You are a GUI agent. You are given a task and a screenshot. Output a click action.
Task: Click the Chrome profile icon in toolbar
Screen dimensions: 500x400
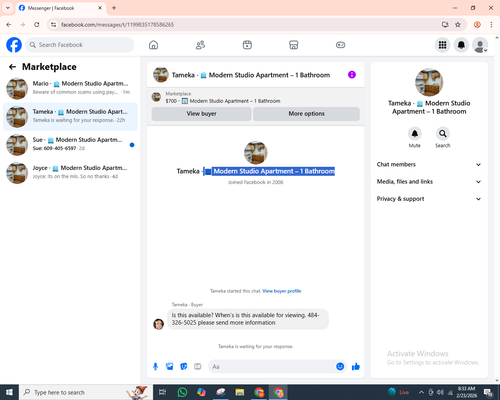[477, 25]
